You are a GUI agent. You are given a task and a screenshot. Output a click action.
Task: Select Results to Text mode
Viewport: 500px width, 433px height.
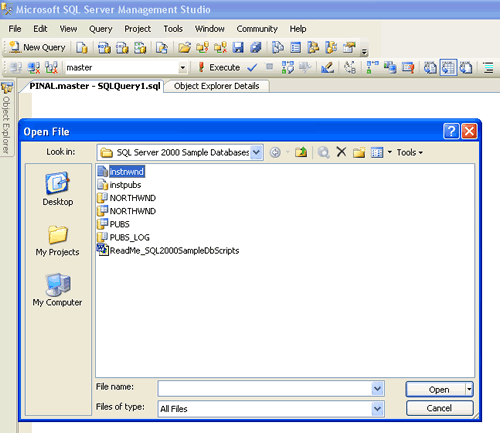click(x=430, y=68)
